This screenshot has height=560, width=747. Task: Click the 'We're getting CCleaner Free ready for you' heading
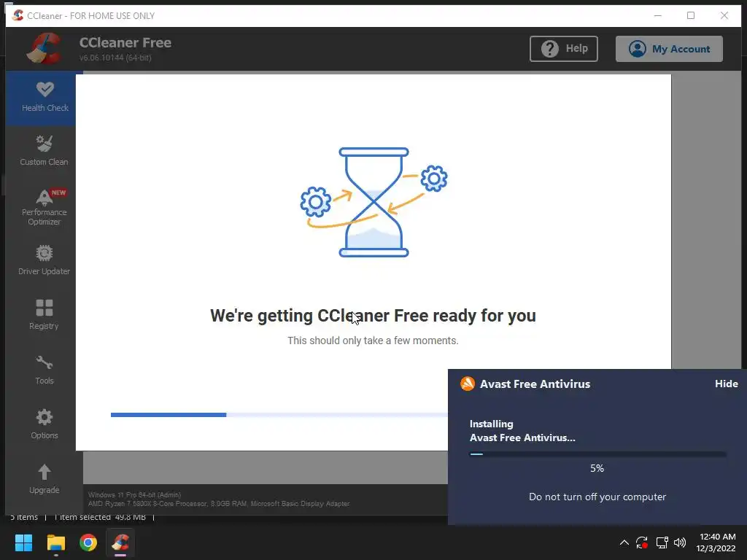[x=373, y=316]
